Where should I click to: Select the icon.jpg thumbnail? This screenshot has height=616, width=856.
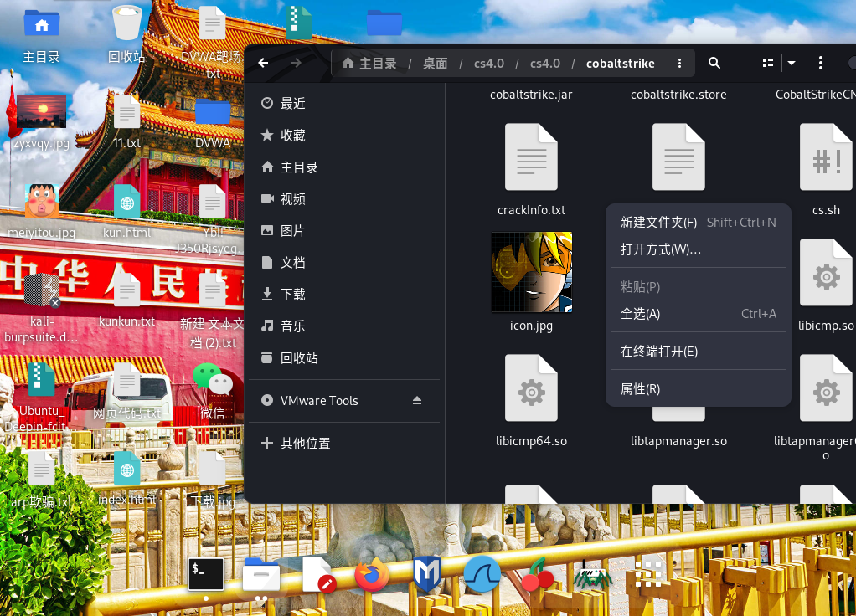[532, 272]
